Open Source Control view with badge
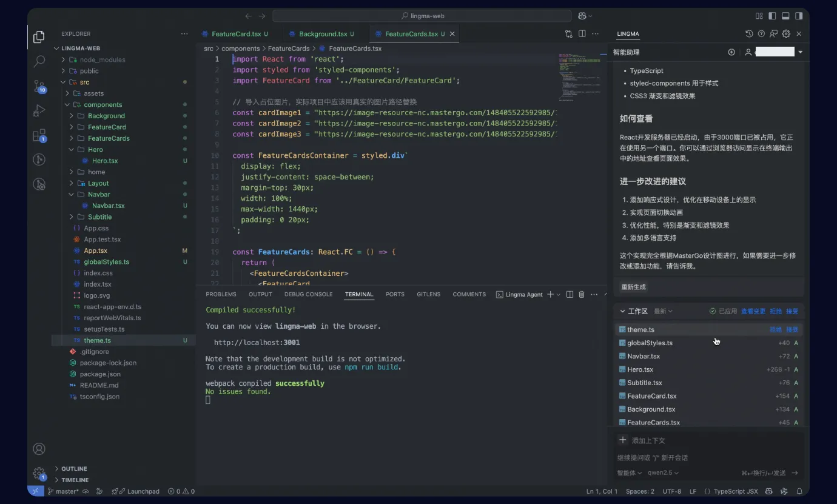 tap(39, 86)
